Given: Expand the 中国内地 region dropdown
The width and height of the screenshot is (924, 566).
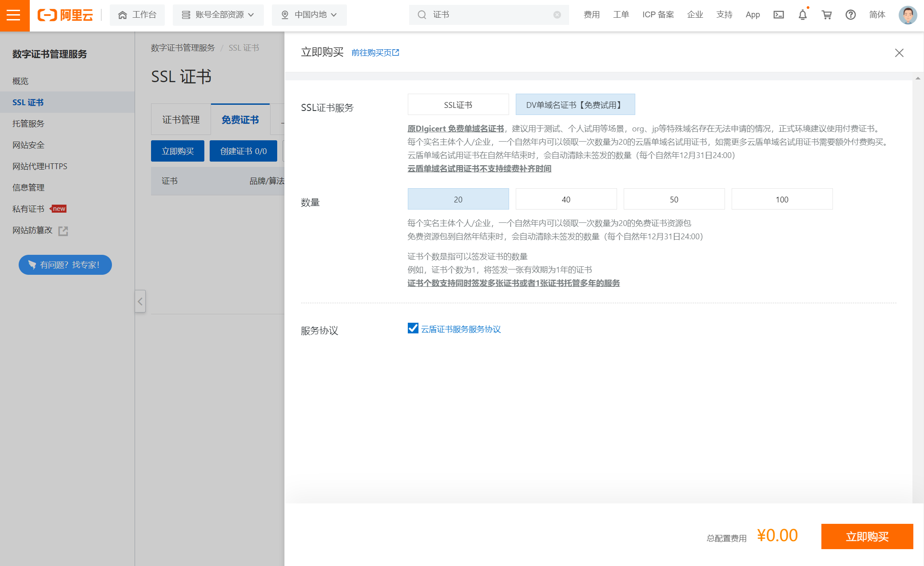Looking at the screenshot, I should pyautogui.click(x=309, y=15).
